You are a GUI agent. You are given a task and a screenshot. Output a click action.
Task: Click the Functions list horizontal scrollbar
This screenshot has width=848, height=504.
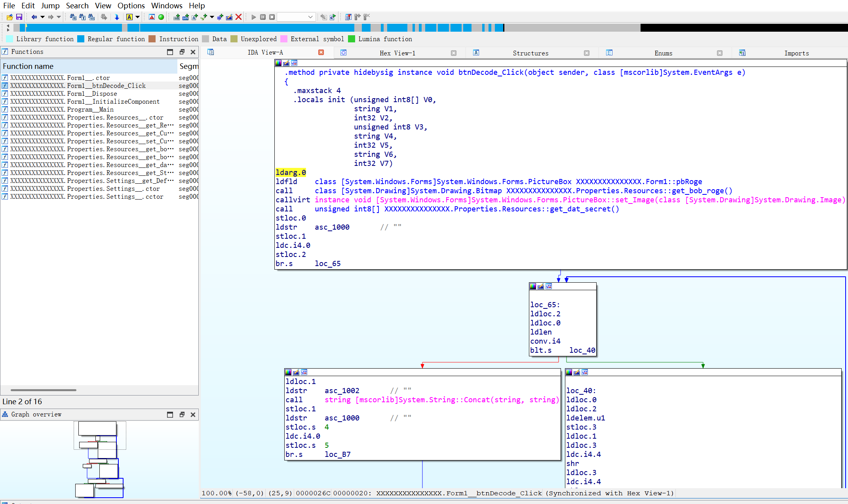[44, 390]
